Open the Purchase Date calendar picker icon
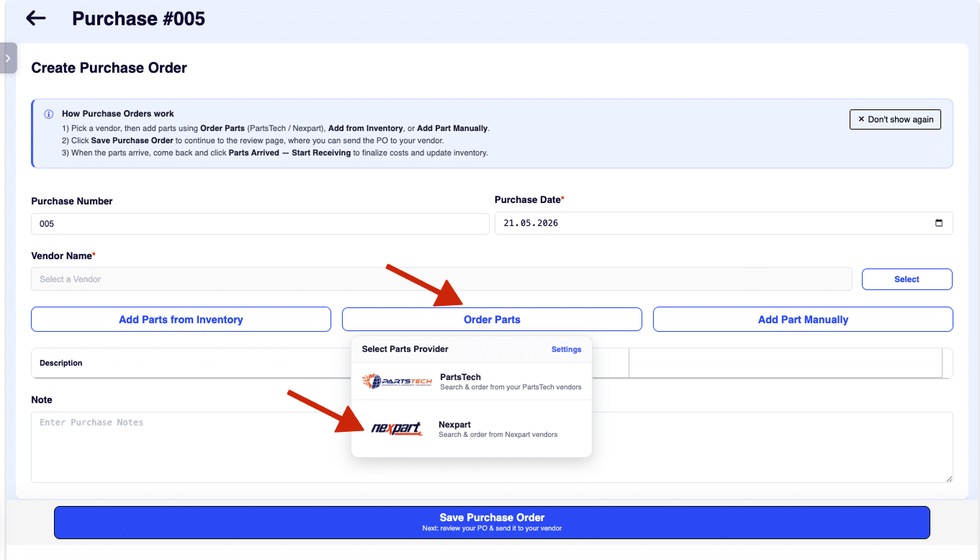Image resolution: width=980 pixels, height=560 pixels. [x=938, y=223]
